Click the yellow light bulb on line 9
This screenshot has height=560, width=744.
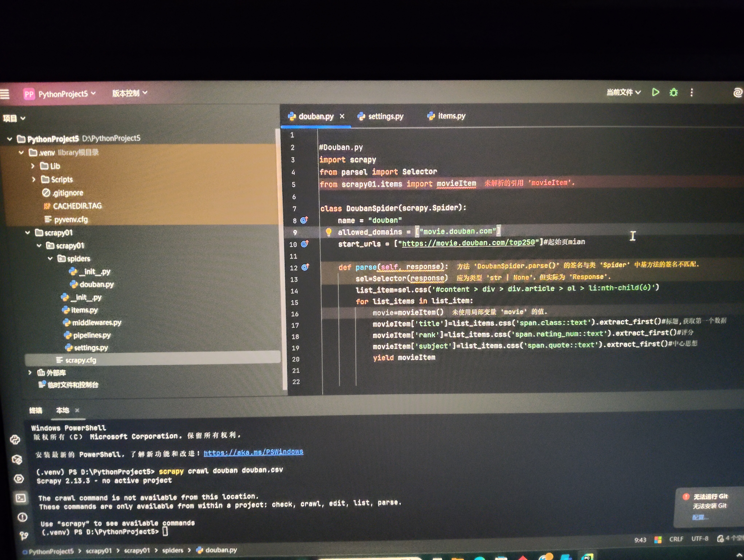(328, 232)
